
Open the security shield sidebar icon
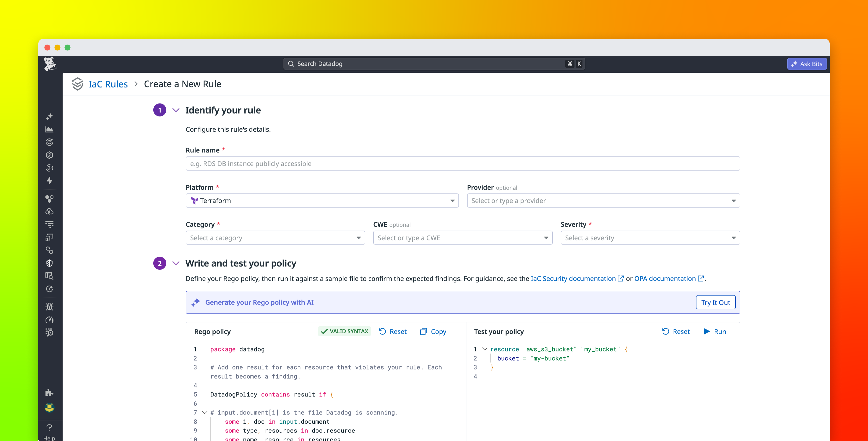pyautogui.click(x=50, y=263)
